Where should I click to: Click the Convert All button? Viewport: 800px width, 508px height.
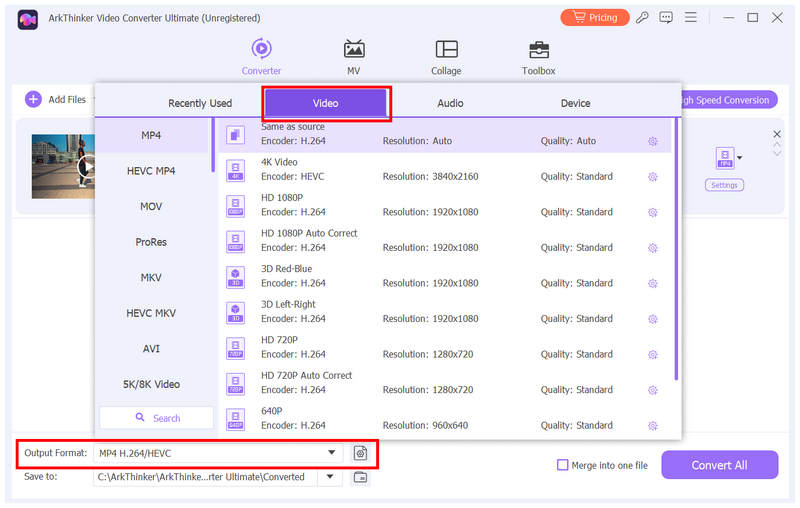click(x=719, y=465)
